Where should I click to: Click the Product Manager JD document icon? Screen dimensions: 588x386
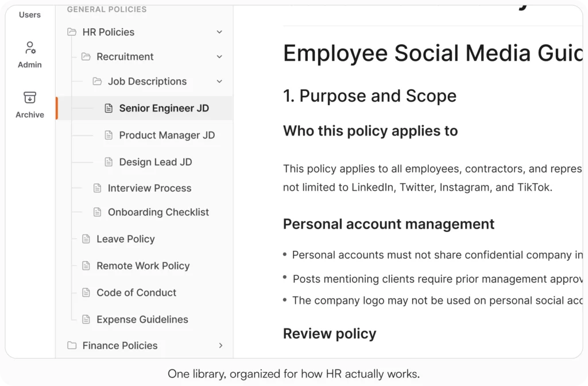(109, 135)
